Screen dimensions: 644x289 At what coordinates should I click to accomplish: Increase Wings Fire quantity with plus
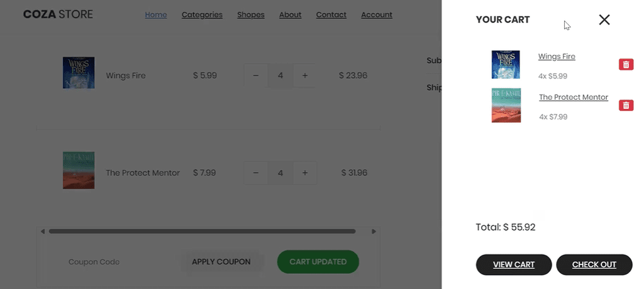tap(305, 76)
